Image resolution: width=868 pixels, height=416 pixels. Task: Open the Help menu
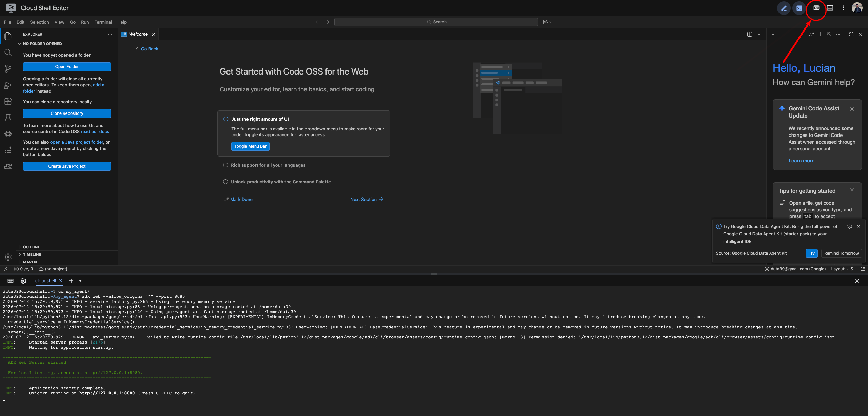122,22
